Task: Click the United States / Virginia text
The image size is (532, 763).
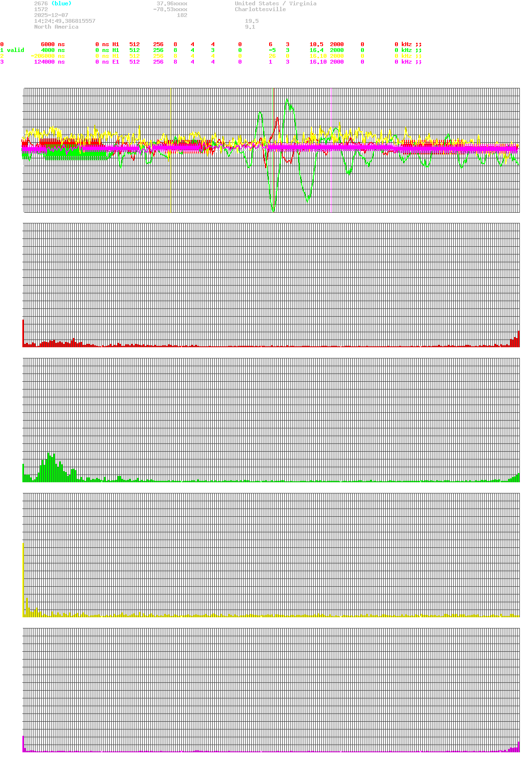Action: point(275,3)
